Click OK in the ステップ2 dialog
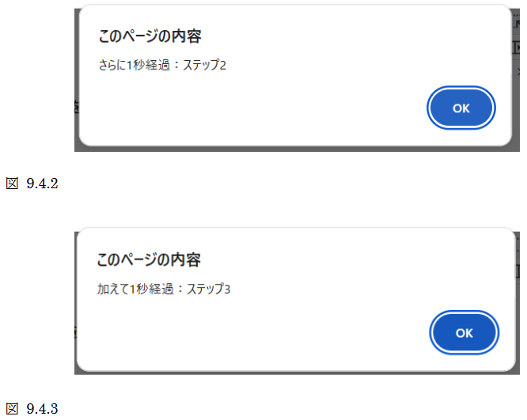527x420 pixels. pos(461,108)
